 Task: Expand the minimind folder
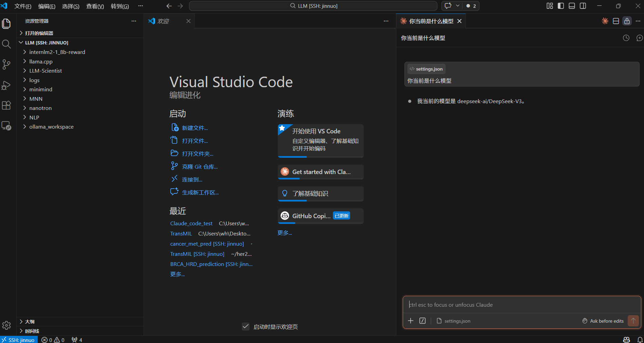click(80, 89)
